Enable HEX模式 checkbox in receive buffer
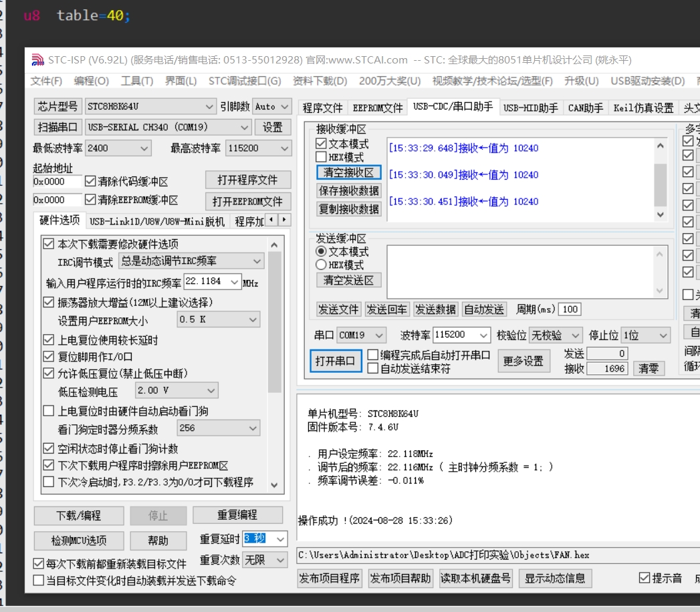 (321, 157)
